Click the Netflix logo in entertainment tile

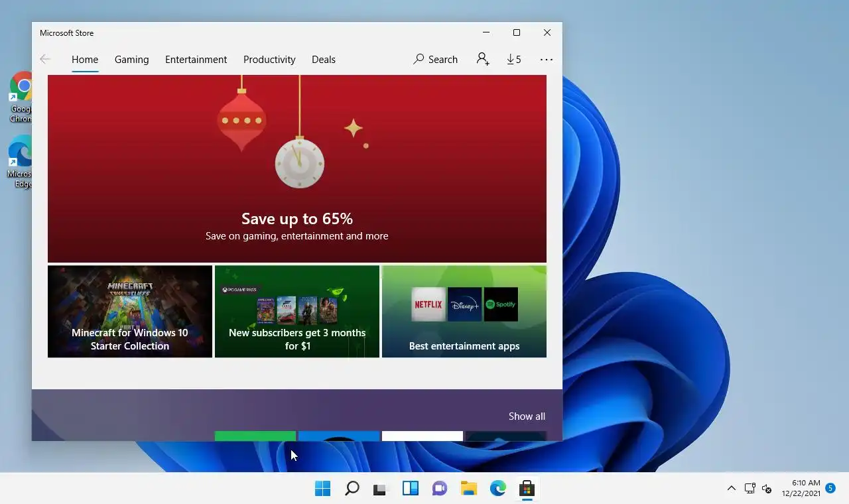(x=428, y=304)
